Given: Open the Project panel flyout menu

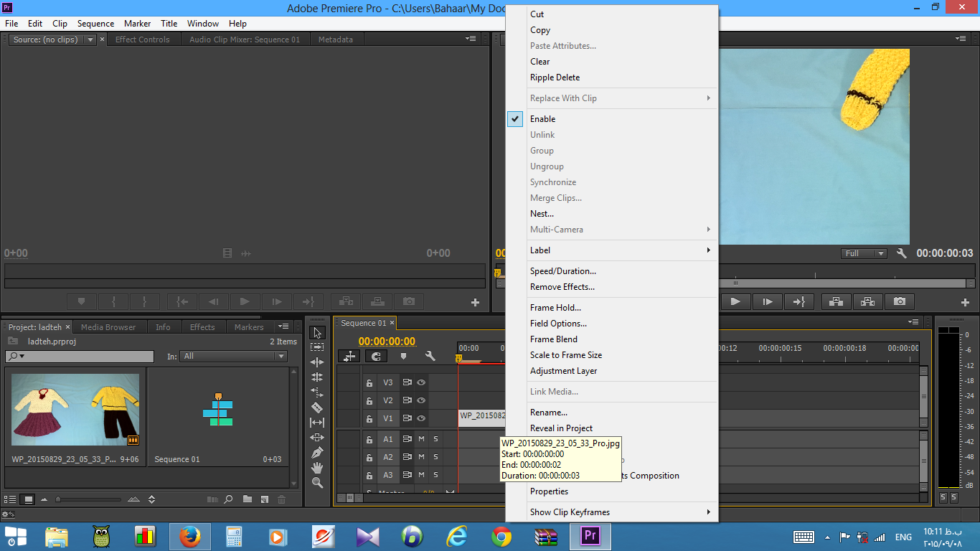Looking at the screenshot, I should (x=284, y=326).
